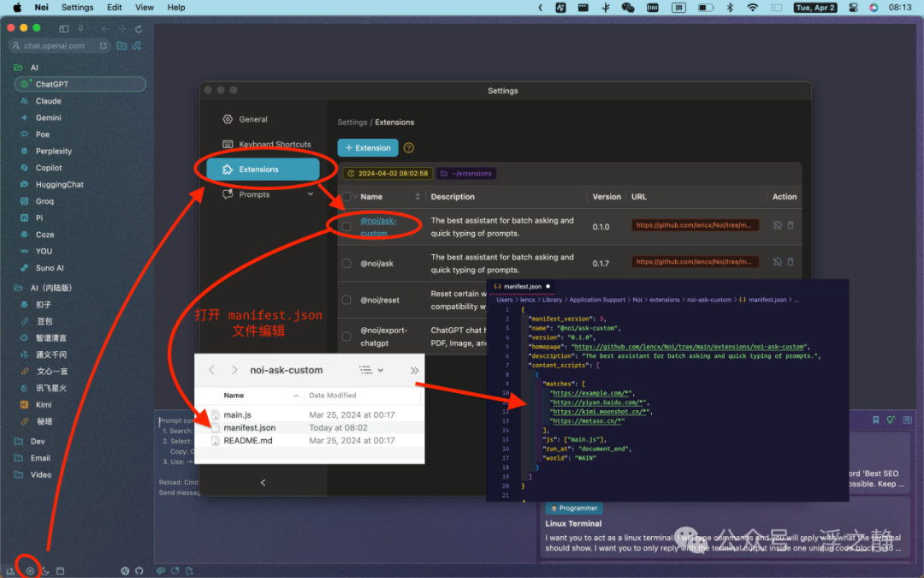Open the settings gear icon in bottom bar

click(29, 570)
